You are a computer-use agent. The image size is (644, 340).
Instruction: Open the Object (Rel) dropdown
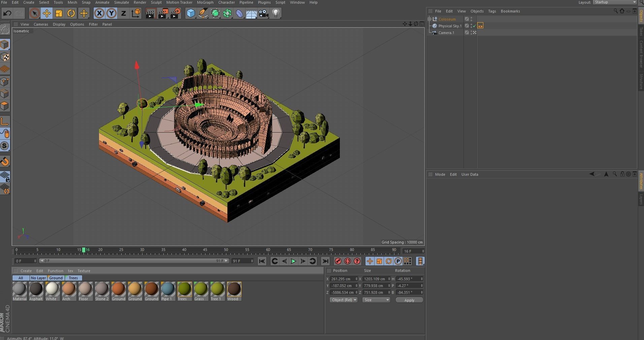coord(343,300)
